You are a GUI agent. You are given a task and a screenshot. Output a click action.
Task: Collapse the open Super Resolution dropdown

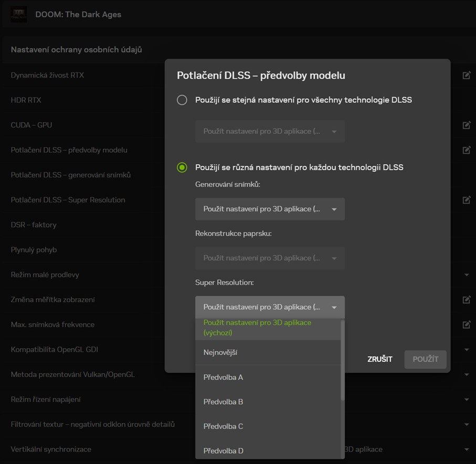click(x=270, y=307)
